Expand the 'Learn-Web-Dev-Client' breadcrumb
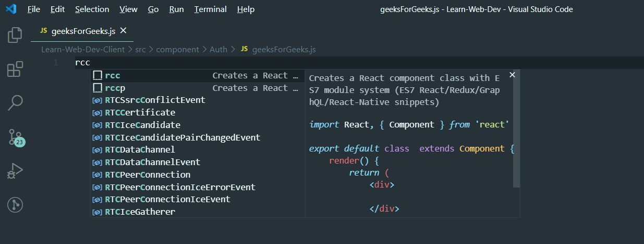This screenshot has height=244, width=644. pos(83,50)
